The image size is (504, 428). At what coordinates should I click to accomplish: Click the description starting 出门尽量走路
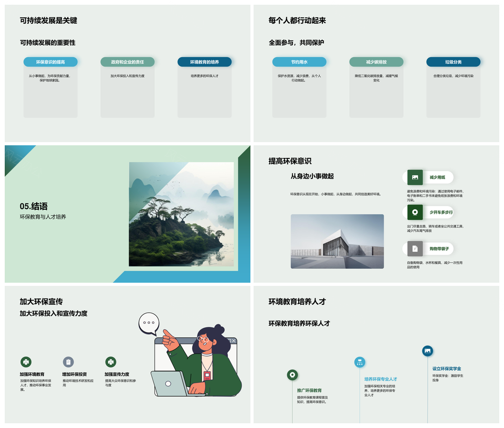pos(435,228)
